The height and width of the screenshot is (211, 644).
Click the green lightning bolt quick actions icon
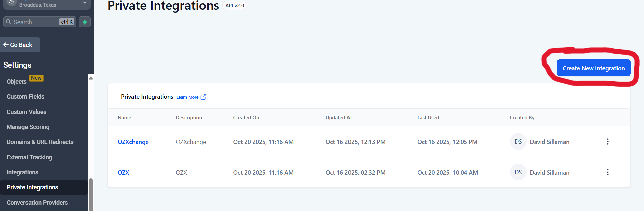(85, 22)
